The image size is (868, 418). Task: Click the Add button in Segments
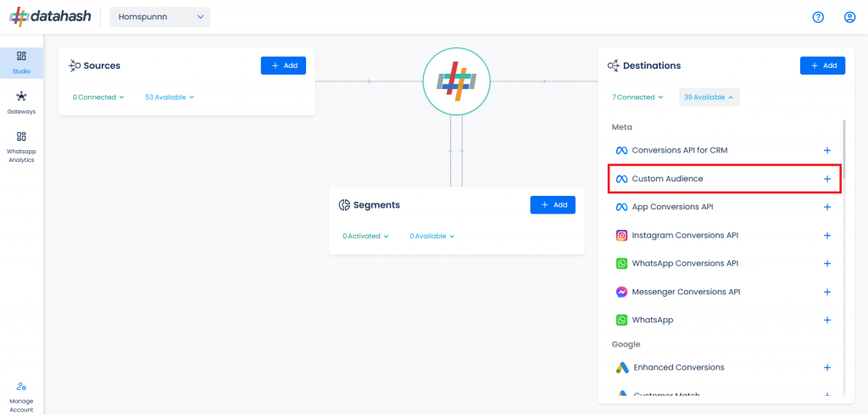pos(553,204)
